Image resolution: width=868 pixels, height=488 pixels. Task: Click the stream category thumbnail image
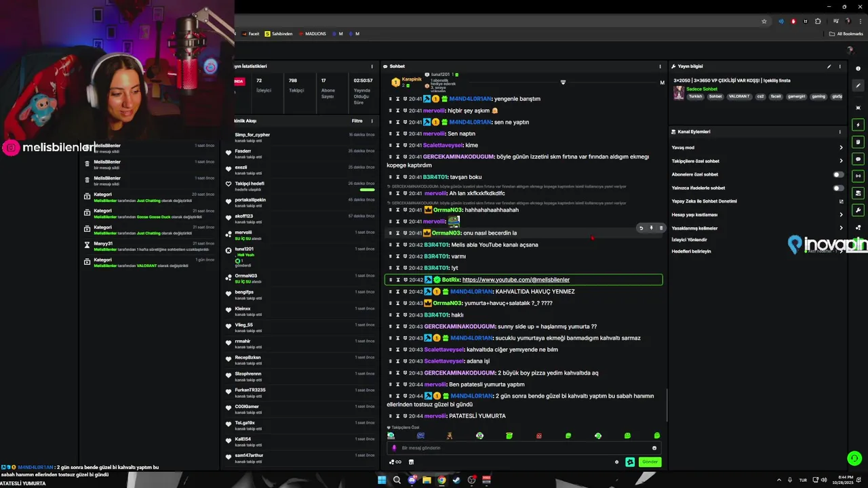pos(678,93)
